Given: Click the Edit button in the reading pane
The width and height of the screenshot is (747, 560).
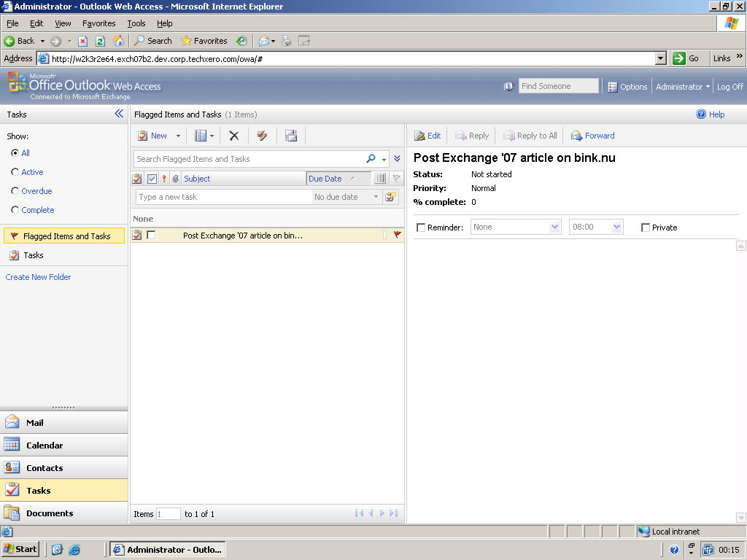Looking at the screenshot, I should click(x=427, y=136).
